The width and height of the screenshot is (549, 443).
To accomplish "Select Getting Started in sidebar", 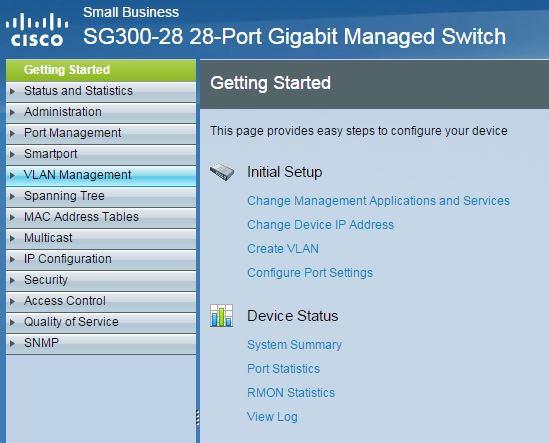I will click(101, 70).
